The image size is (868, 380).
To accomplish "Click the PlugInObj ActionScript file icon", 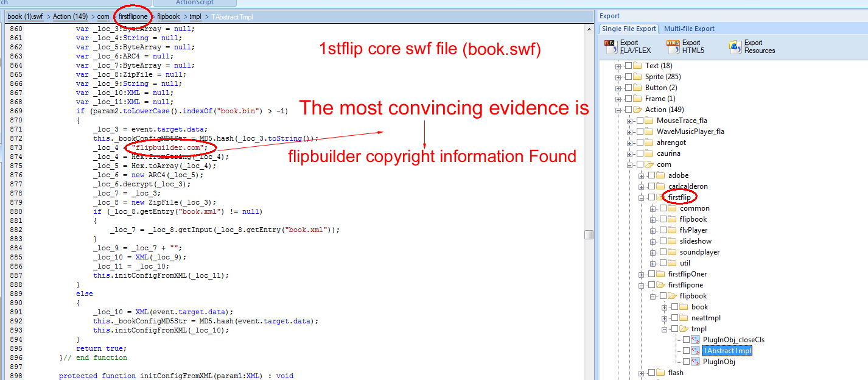I will click(695, 362).
